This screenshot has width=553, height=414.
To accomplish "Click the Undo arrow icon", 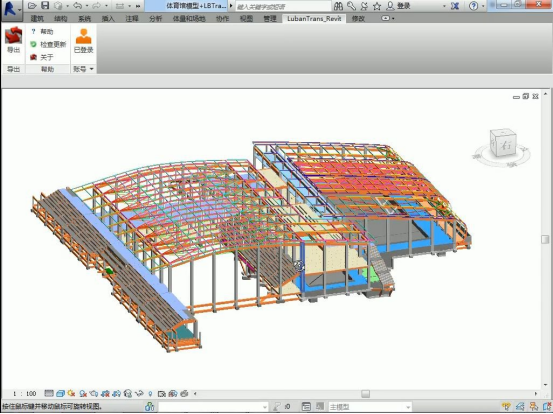I will coord(78,6).
